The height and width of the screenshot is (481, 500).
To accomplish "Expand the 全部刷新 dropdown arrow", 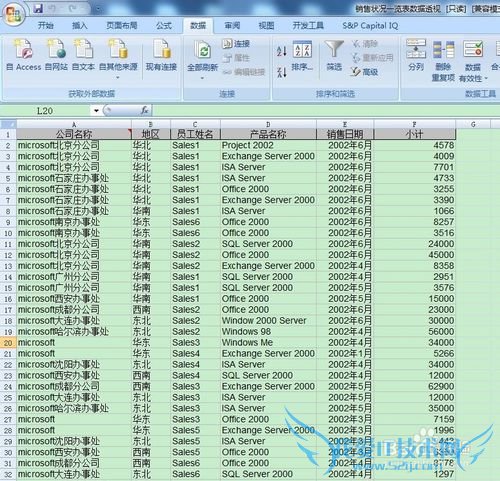I will point(202,78).
